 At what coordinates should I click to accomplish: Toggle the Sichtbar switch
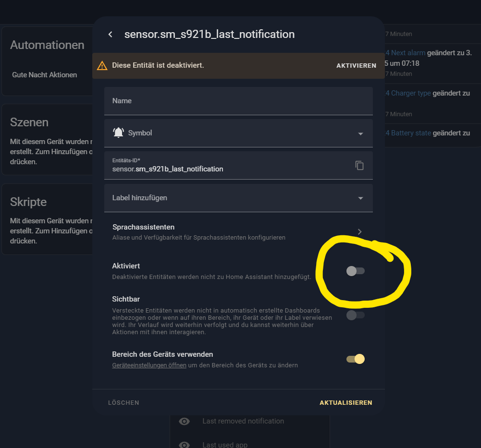pyautogui.click(x=355, y=315)
